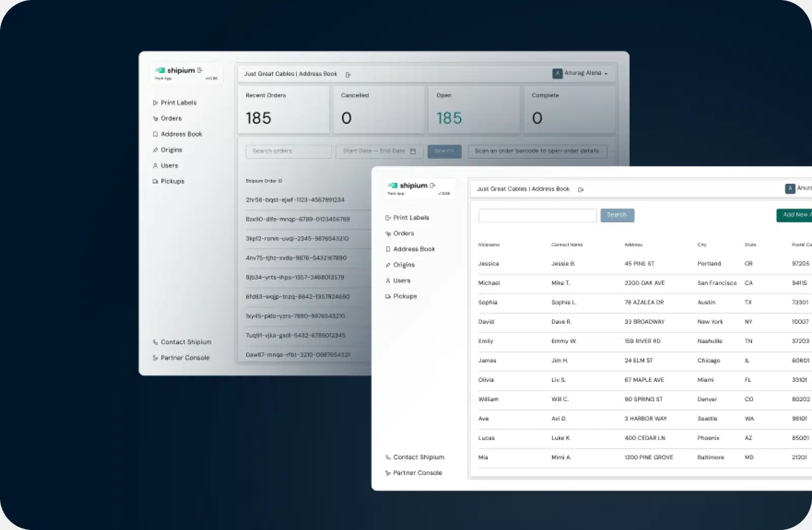Click the Contact Shipium phone icon in the back window
The image size is (812, 530).
[x=155, y=342]
